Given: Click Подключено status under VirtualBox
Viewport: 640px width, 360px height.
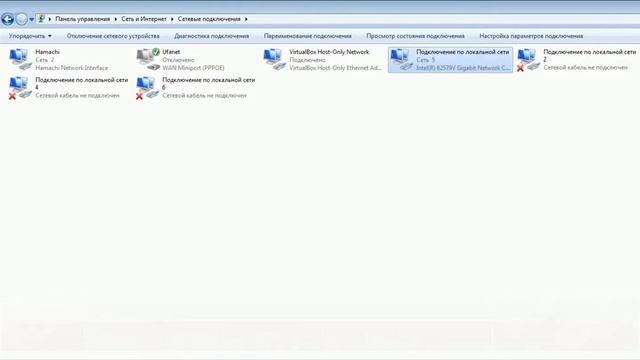Looking at the screenshot, I should (307, 60).
